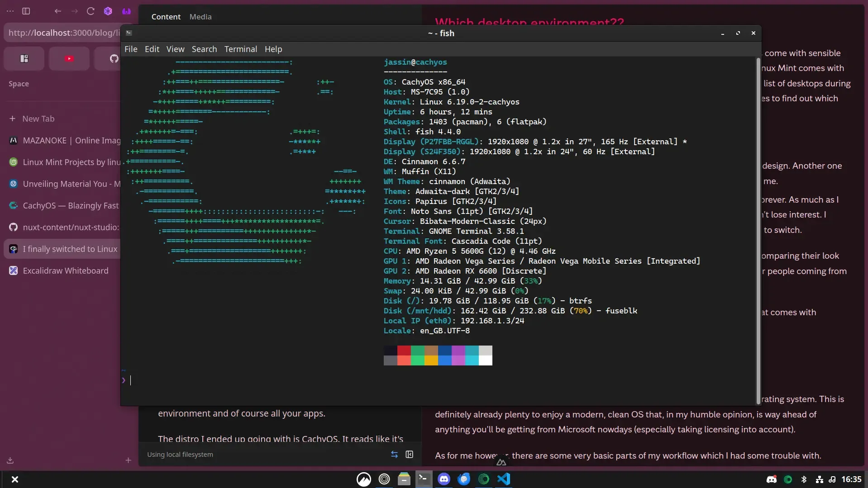The width and height of the screenshot is (868, 488).
Task: Open Discord from the taskbar
Action: coord(444,479)
